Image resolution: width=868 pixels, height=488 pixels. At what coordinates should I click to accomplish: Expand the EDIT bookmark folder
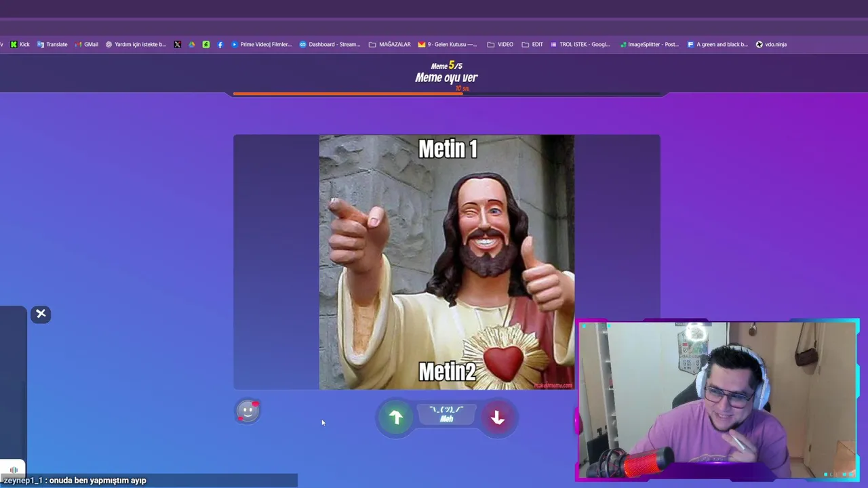point(532,45)
